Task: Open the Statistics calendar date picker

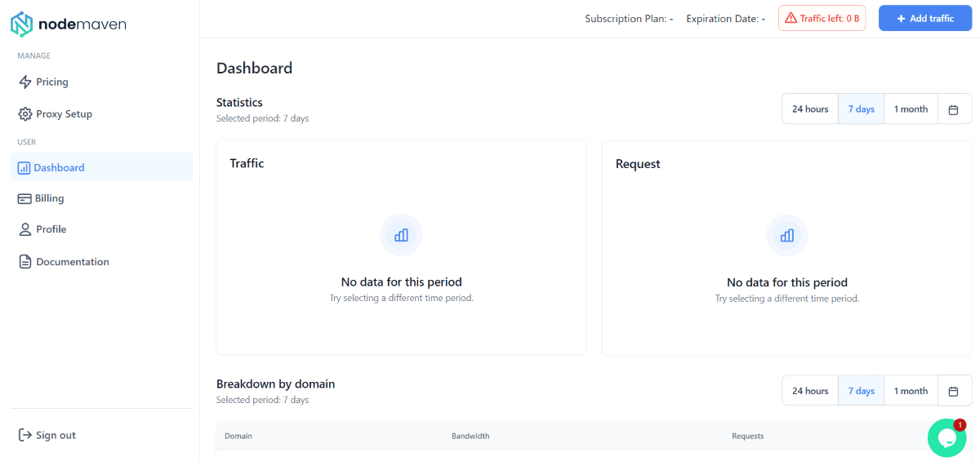Action: (954, 109)
